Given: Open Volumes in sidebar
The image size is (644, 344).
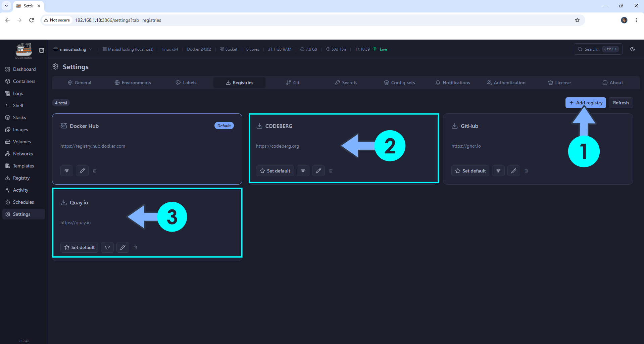Looking at the screenshot, I should 23,142.
